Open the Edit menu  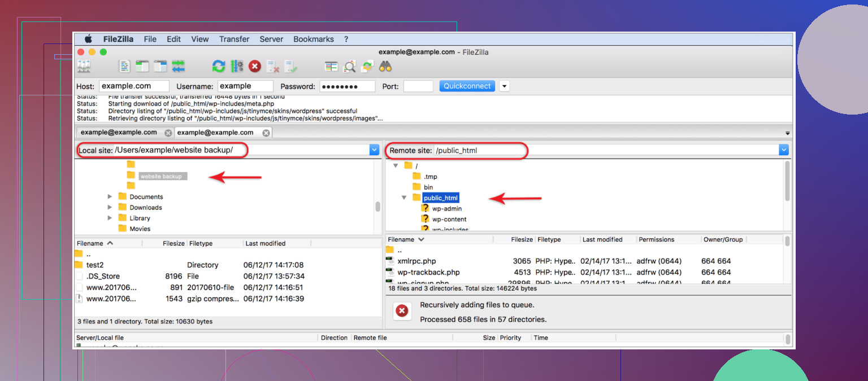(174, 39)
